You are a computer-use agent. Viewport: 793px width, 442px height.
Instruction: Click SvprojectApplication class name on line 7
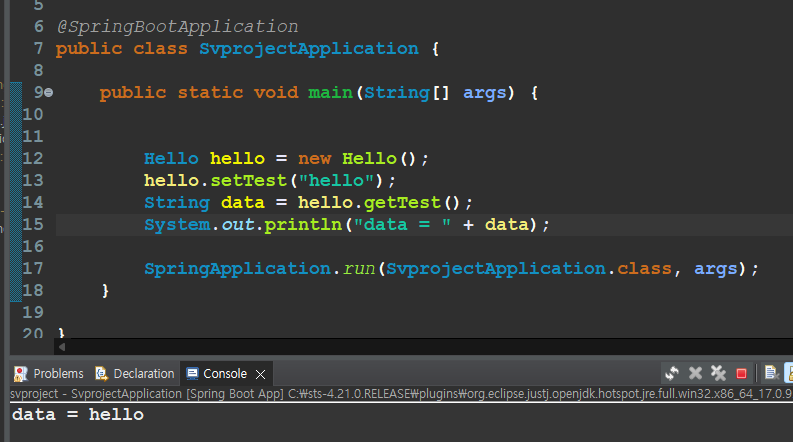tap(309, 49)
